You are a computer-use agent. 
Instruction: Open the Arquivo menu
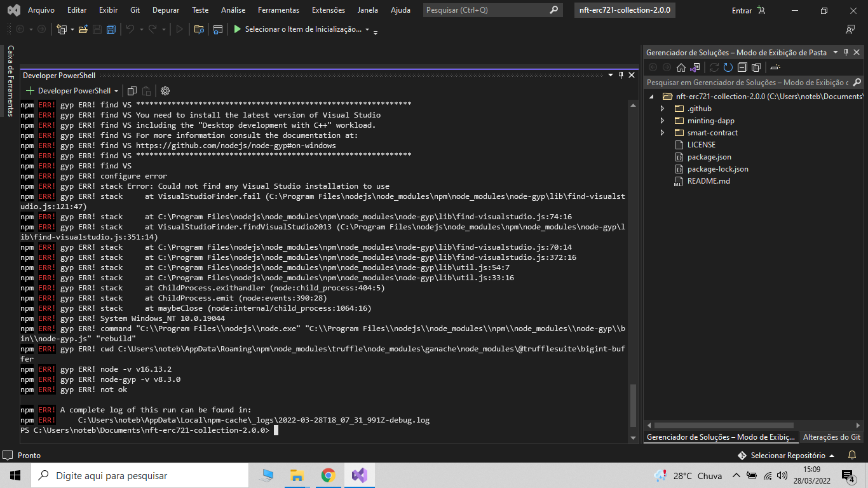41,10
